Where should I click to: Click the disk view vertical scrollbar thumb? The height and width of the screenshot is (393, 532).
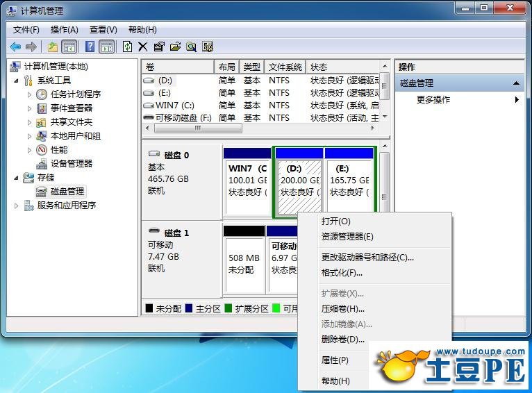pos(384,183)
